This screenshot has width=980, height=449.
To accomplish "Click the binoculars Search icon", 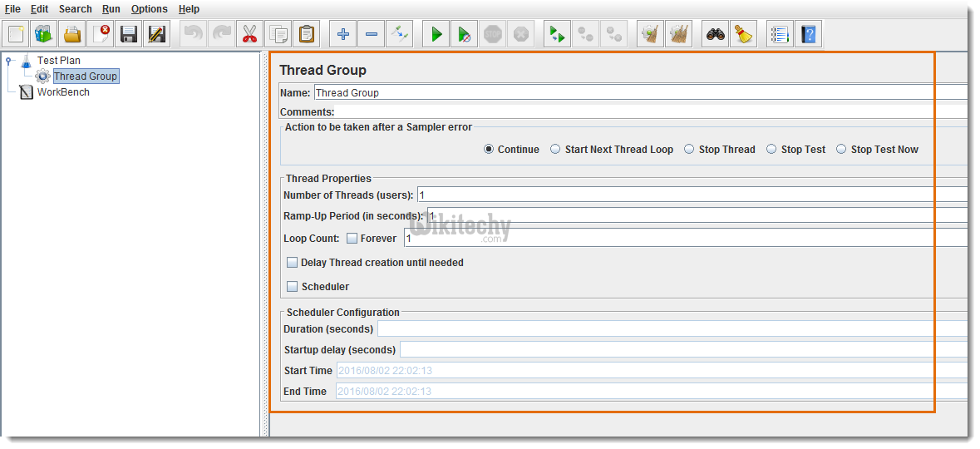I will tap(716, 34).
